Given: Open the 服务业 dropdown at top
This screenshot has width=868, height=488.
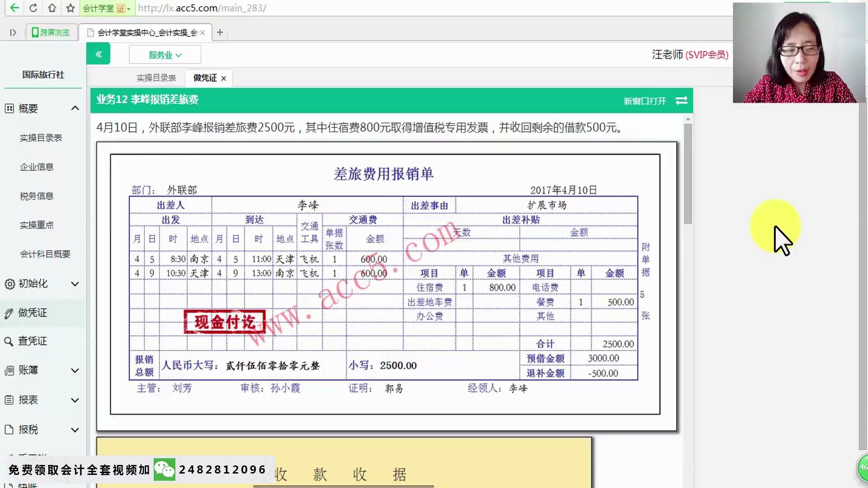Looking at the screenshot, I should click(x=165, y=54).
